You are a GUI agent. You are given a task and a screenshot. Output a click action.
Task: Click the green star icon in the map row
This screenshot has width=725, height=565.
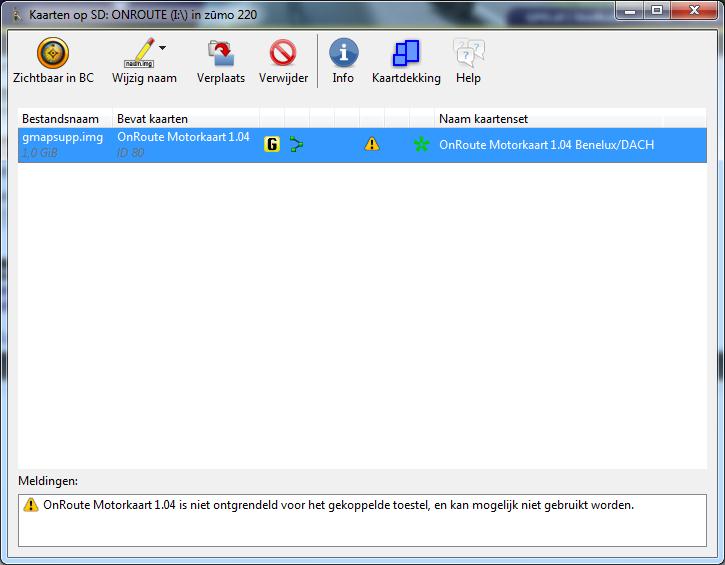pyautogui.click(x=421, y=144)
